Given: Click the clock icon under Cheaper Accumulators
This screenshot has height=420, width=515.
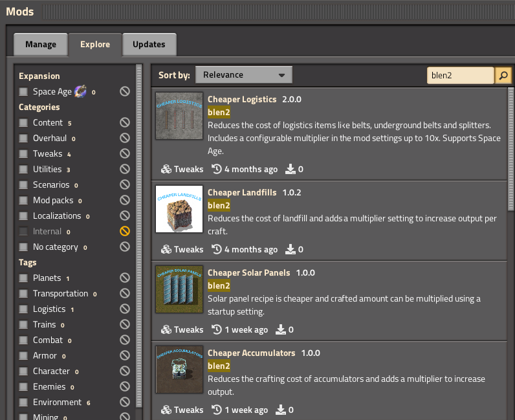Looking at the screenshot, I should pos(217,410).
